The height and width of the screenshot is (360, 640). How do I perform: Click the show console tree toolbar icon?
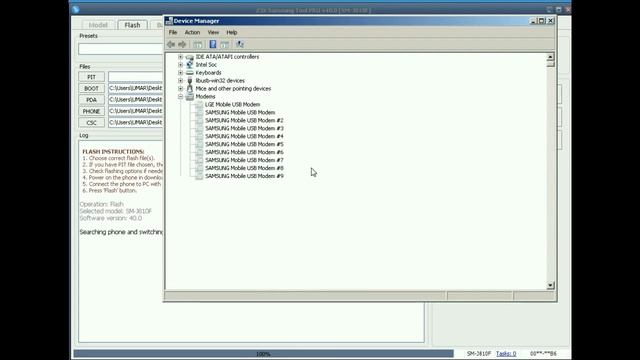coord(198,44)
